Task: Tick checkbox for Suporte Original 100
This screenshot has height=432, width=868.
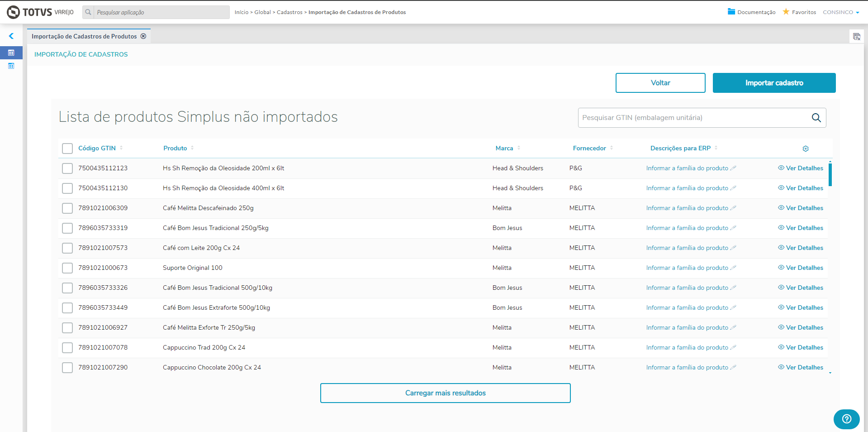Action: coord(67,268)
